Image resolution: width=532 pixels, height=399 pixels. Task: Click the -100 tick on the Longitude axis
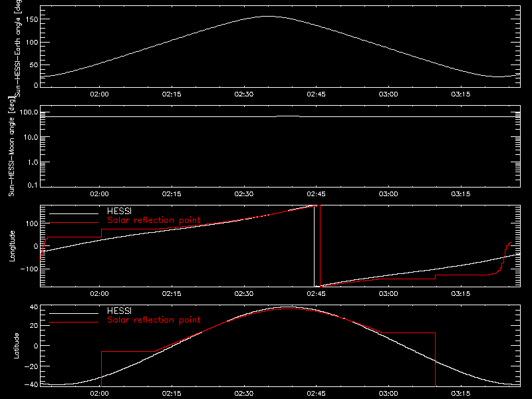pos(29,269)
